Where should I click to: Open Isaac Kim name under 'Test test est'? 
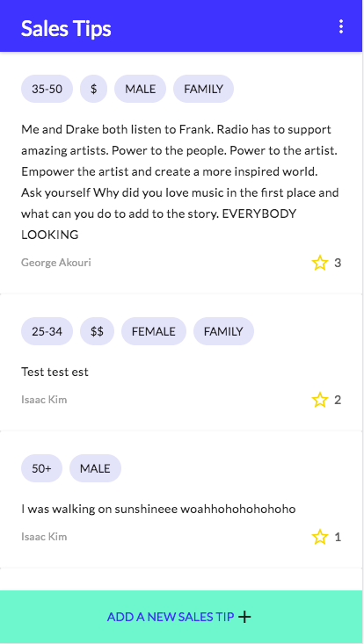tap(44, 400)
